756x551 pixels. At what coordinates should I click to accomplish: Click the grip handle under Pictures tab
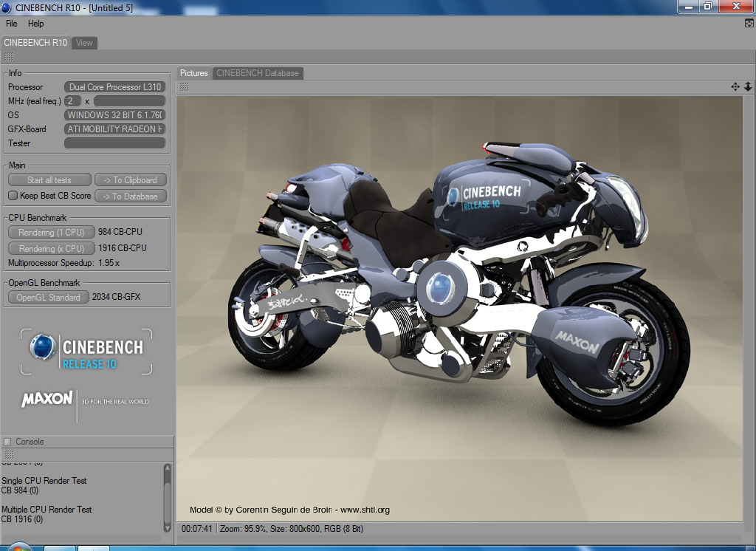pos(184,87)
